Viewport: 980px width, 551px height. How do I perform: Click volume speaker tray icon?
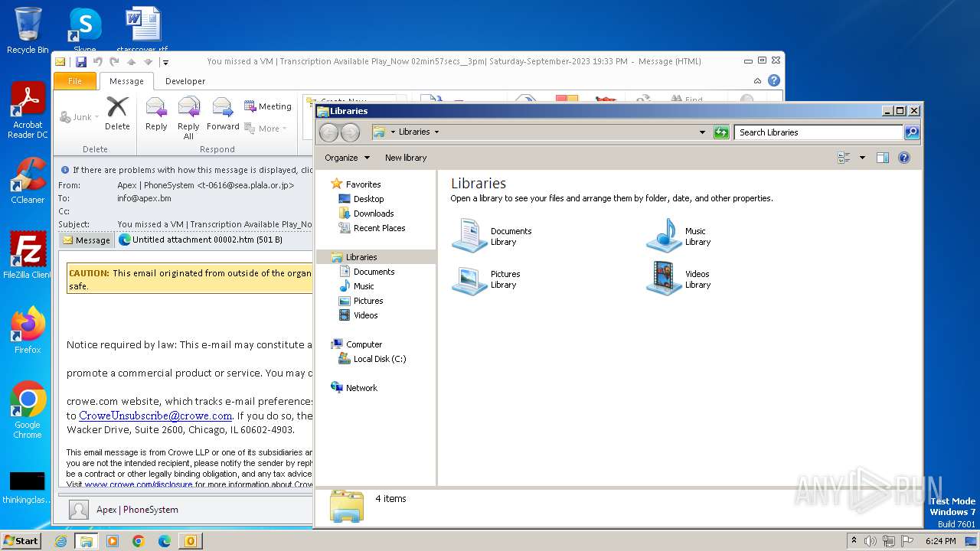pyautogui.click(x=871, y=541)
